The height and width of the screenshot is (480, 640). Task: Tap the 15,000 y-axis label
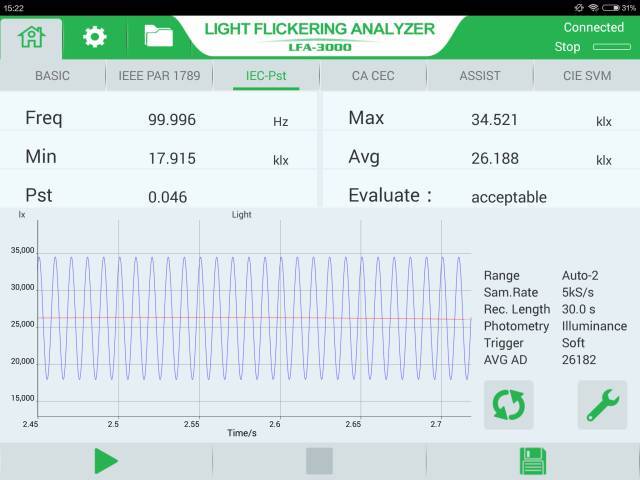pyautogui.click(x=22, y=398)
